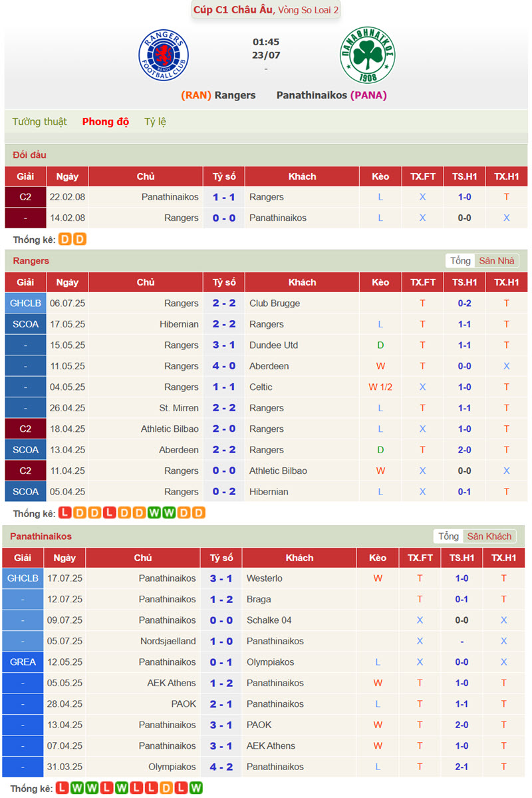Screen dimensions: 532x798
Task: Click the red Rangers section heading
Action: [x=31, y=261]
